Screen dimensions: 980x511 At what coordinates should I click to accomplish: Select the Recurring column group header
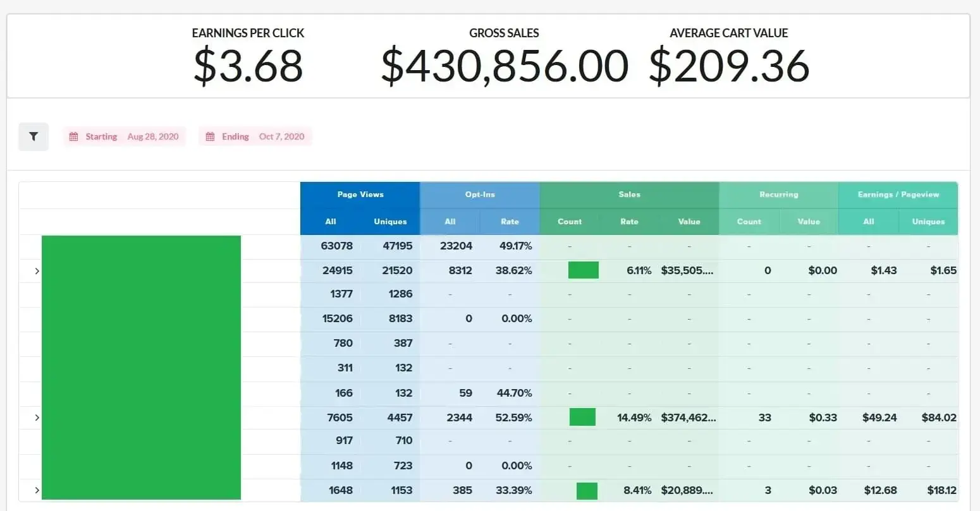(779, 195)
